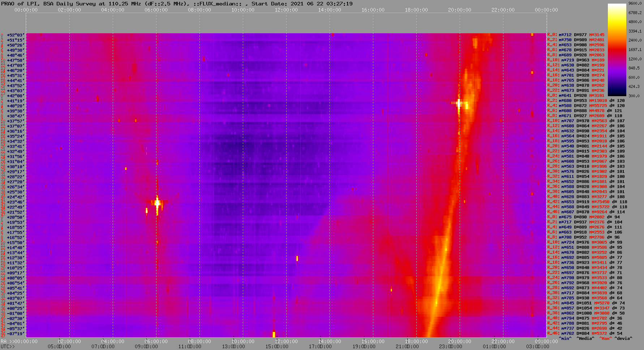644x350 pixels.
Task: Click the UTC>> axis label
Action: tap(8, 347)
